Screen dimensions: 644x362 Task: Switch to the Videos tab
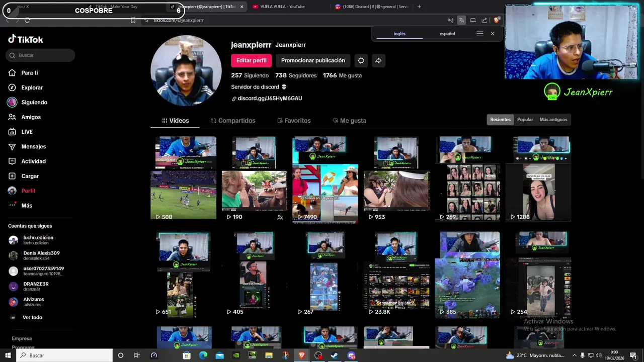coord(175,121)
